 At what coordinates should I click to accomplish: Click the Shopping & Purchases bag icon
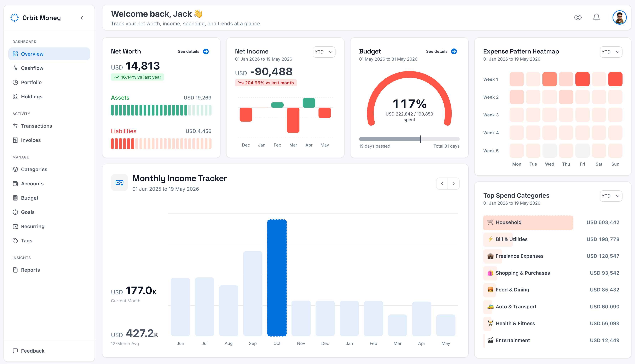pos(490,273)
